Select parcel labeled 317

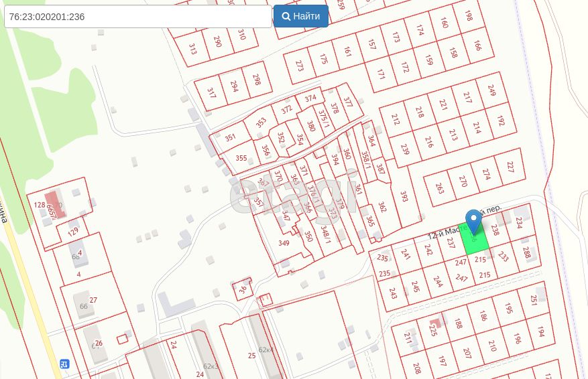(211, 93)
